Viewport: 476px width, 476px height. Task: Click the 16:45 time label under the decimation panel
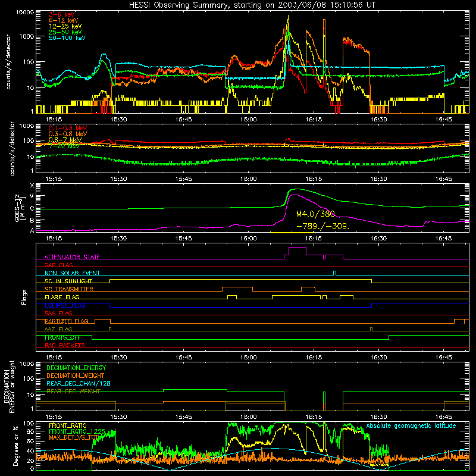(443, 417)
